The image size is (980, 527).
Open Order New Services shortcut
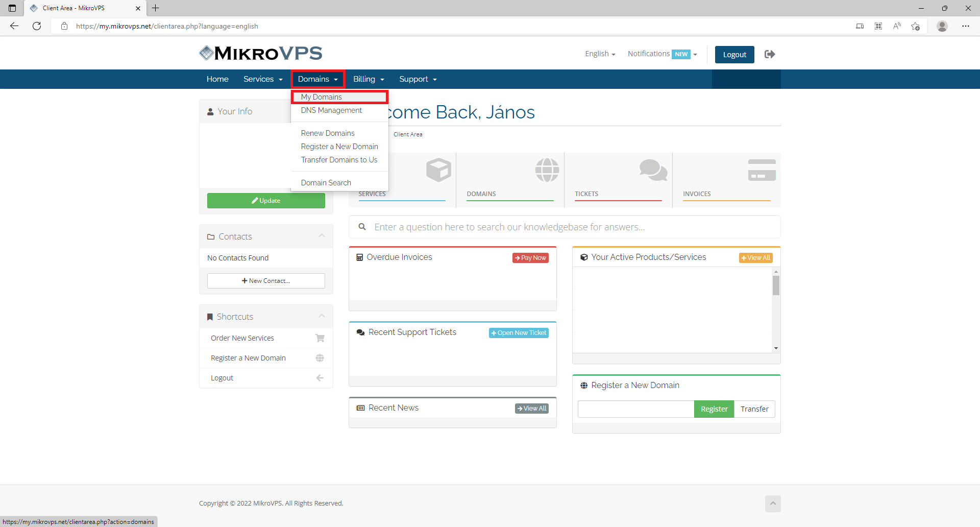coord(242,338)
